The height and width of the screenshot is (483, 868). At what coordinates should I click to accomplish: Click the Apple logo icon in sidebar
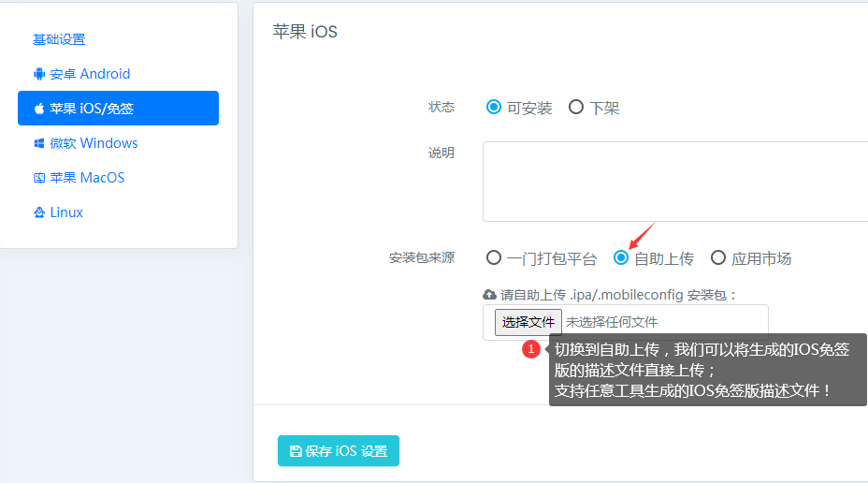point(38,109)
